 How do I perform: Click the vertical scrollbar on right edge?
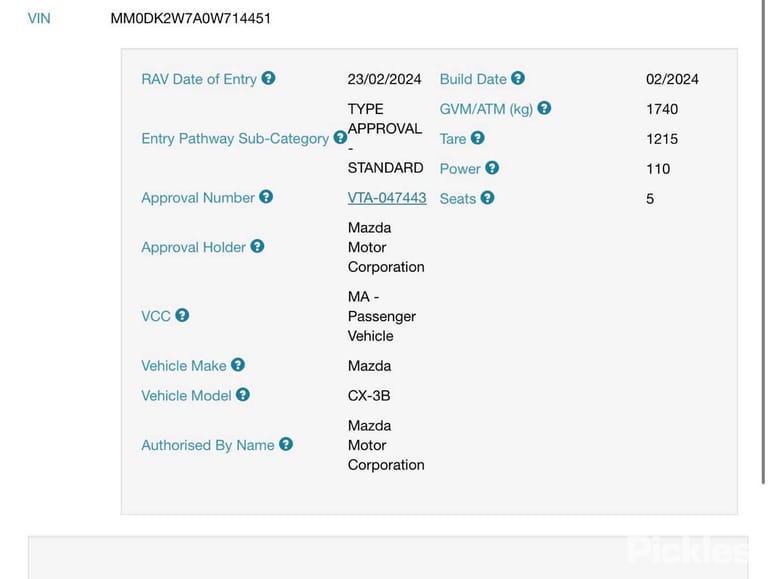pyautogui.click(x=763, y=242)
